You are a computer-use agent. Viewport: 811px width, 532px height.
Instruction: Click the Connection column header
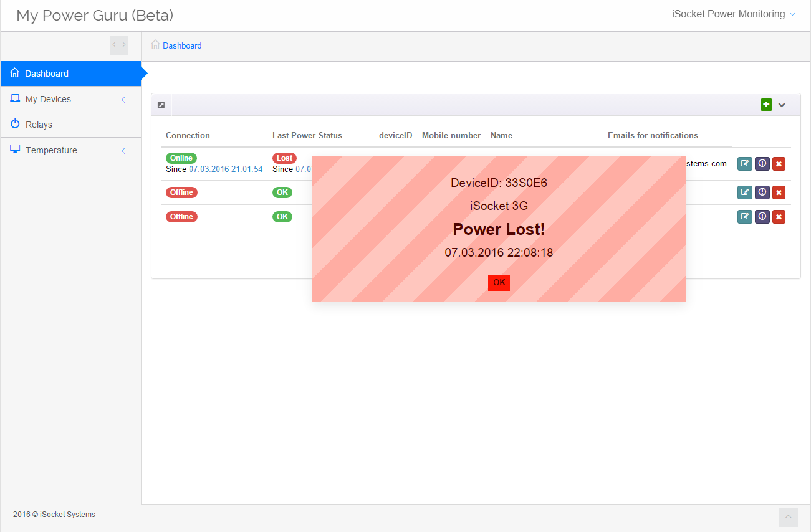188,135
